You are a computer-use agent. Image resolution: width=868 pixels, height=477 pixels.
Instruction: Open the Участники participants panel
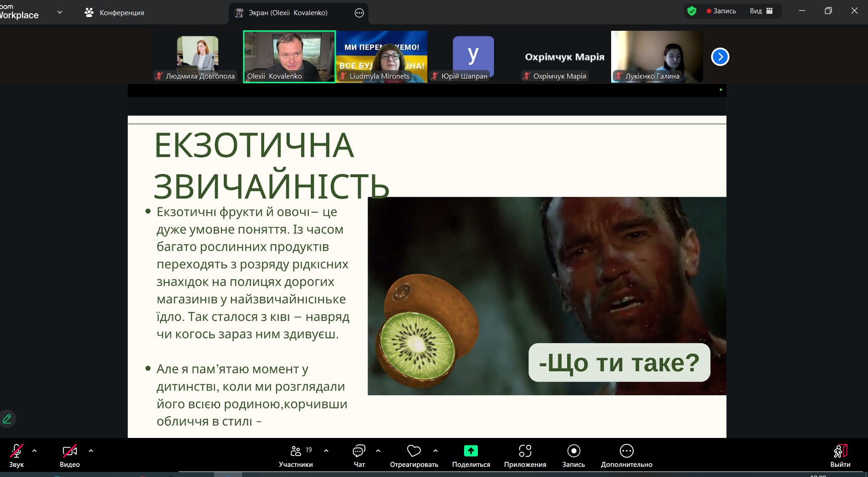[296, 451]
